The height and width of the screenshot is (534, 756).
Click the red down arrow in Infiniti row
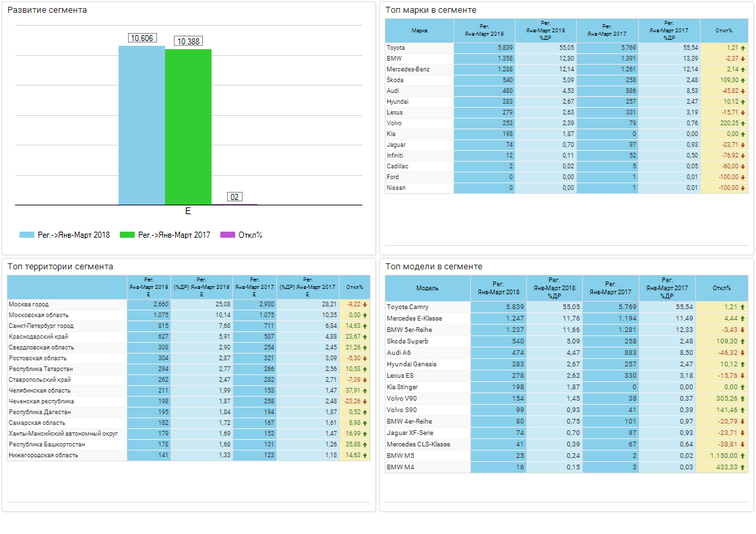point(743,156)
